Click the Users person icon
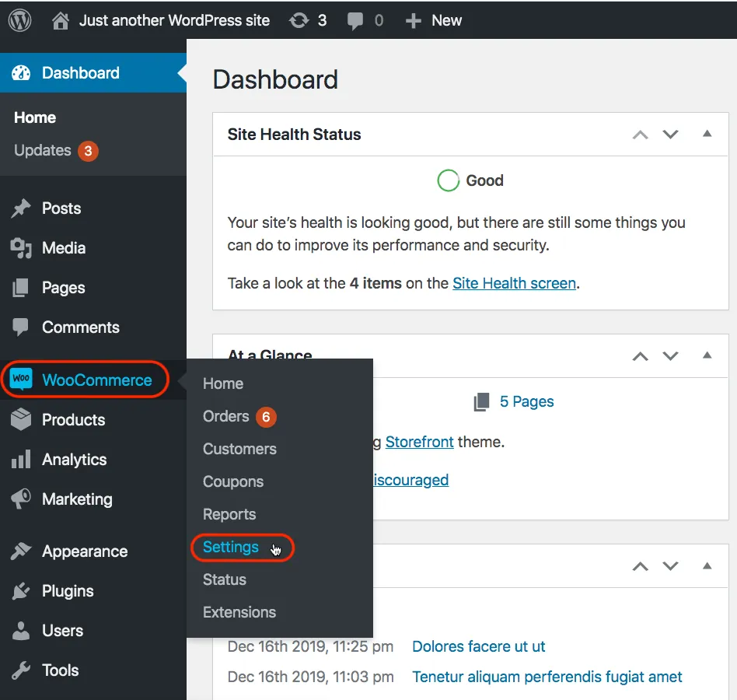 click(21, 631)
